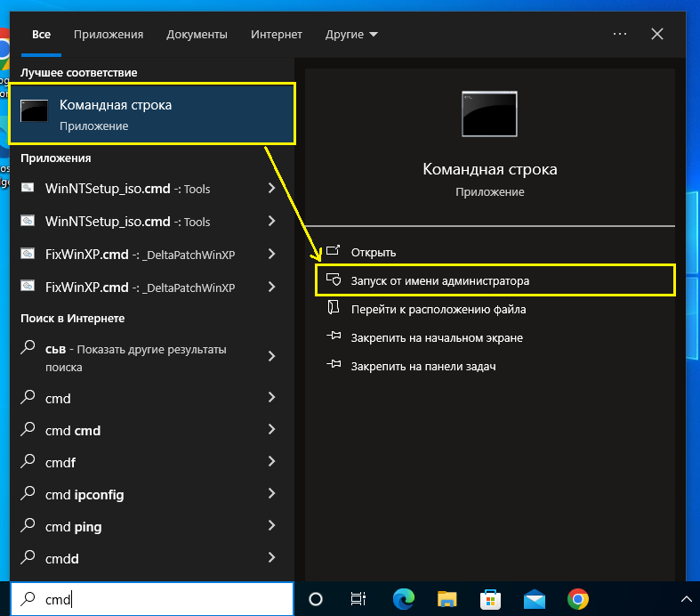Switch to the Интернет tab

(277, 35)
